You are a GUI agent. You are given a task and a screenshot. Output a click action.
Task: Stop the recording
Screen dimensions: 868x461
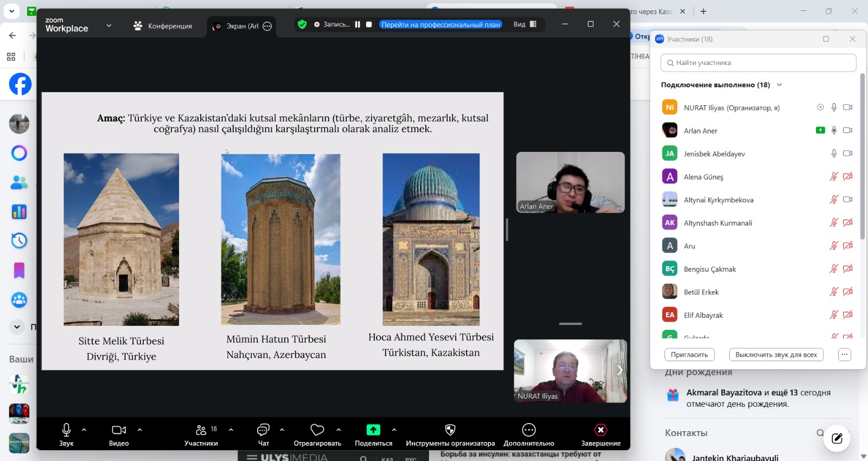(x=369, y=24)
